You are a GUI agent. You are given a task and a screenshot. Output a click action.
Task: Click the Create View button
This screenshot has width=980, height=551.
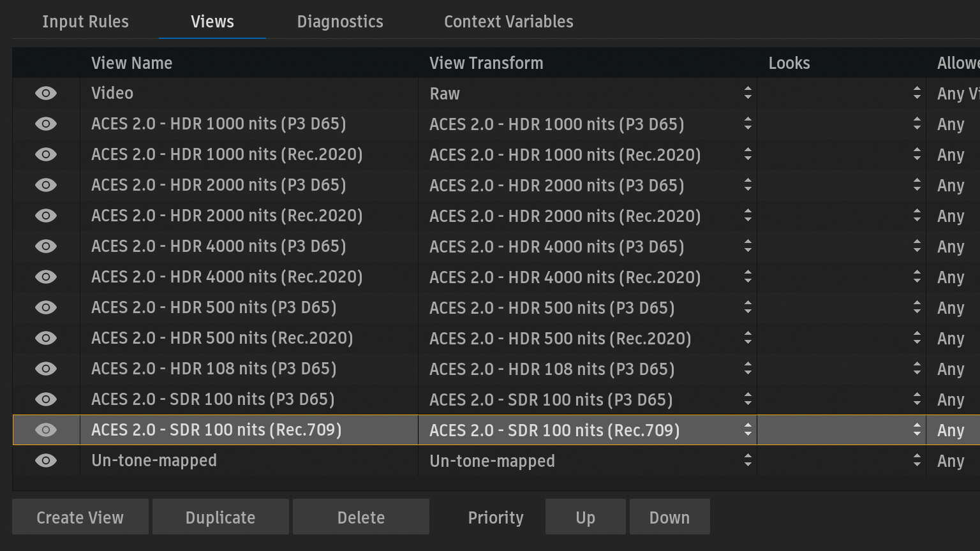80,517
